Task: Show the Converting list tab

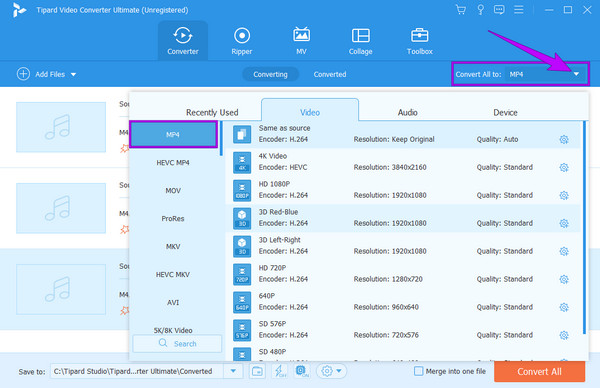Action: (x=270, y=74)
